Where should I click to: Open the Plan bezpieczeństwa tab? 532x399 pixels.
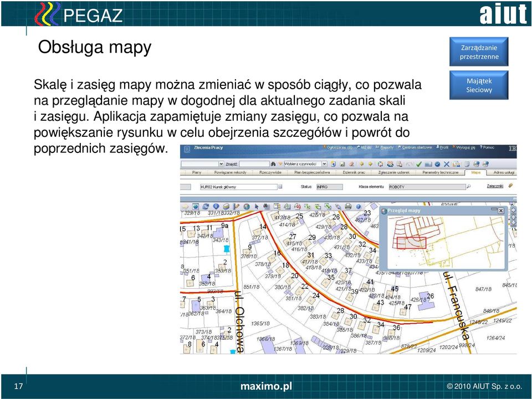312,172
